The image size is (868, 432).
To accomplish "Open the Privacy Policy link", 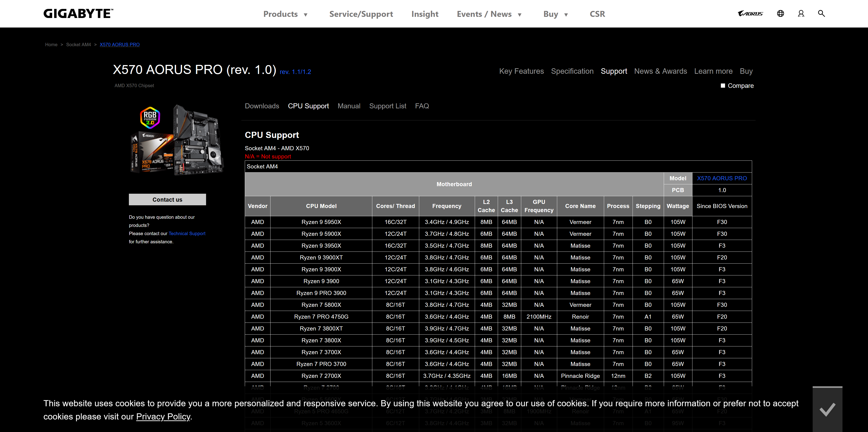I will pyautogui.click(x=163, y=417).
